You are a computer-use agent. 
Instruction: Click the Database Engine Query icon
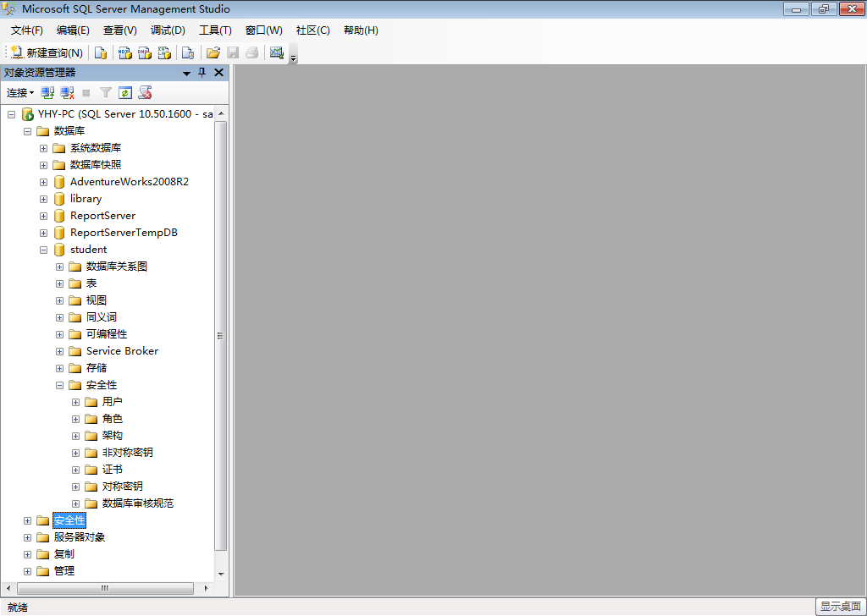(x=100, y=53)
